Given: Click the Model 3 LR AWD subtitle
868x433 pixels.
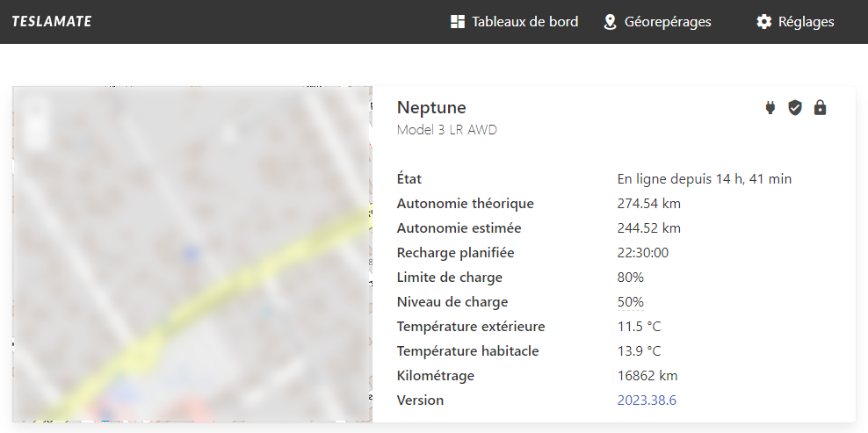Looking at the screenshot, I should (x=446, y=130).
